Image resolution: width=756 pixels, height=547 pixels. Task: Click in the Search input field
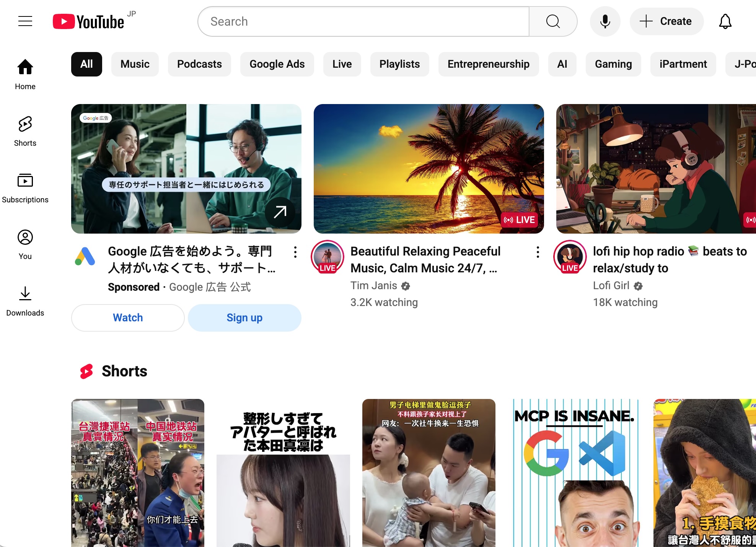363,21
